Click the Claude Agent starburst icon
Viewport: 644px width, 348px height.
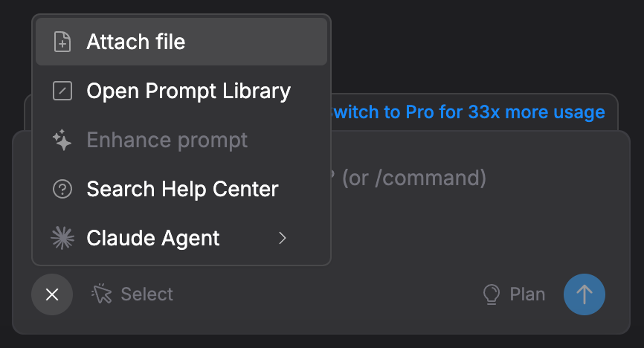point(63,239)
